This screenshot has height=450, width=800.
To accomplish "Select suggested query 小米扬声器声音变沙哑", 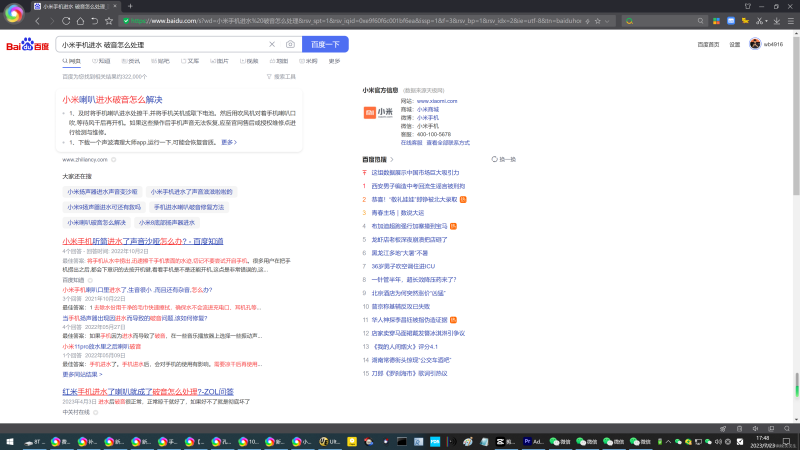I will coord(100,191).
